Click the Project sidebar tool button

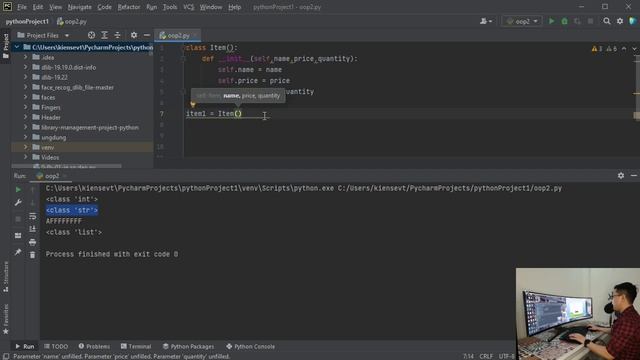pyautogui.click(x=6, y=46)
